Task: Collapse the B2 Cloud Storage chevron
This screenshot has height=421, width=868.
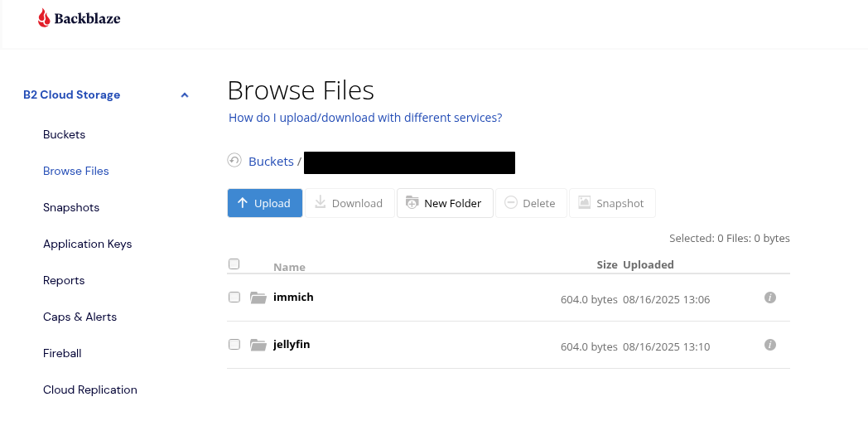Action: [185, 95]
